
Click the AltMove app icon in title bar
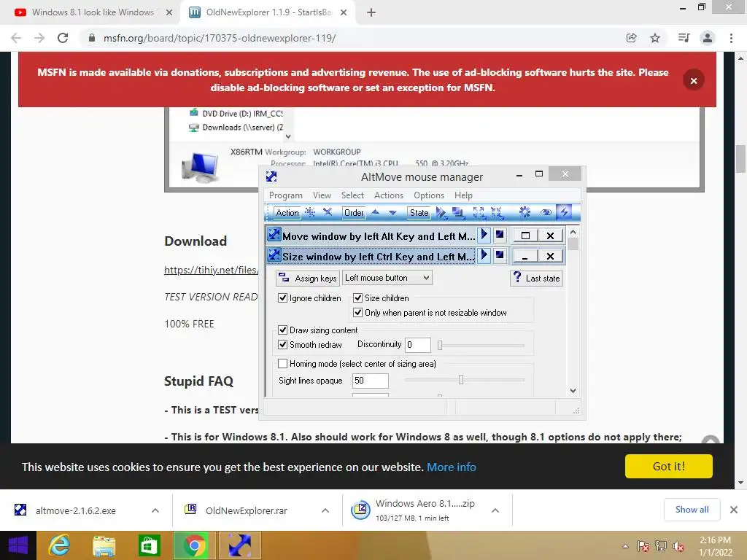(271, 176)
